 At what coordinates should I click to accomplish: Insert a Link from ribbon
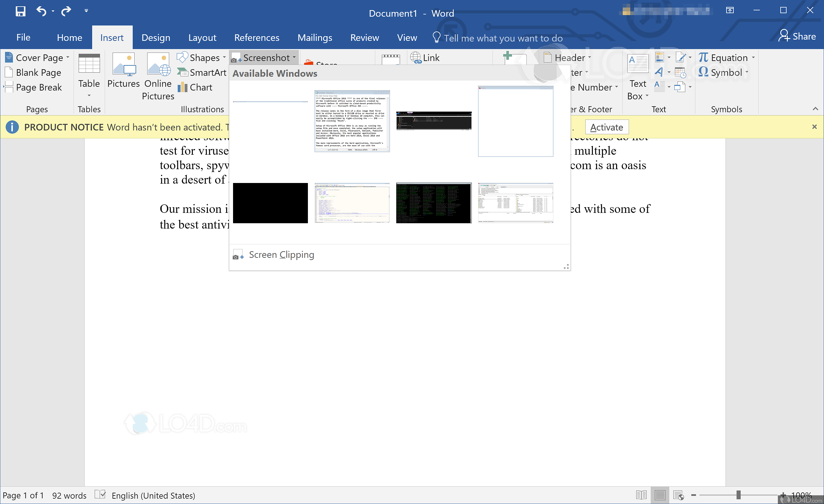click(425, 58)
